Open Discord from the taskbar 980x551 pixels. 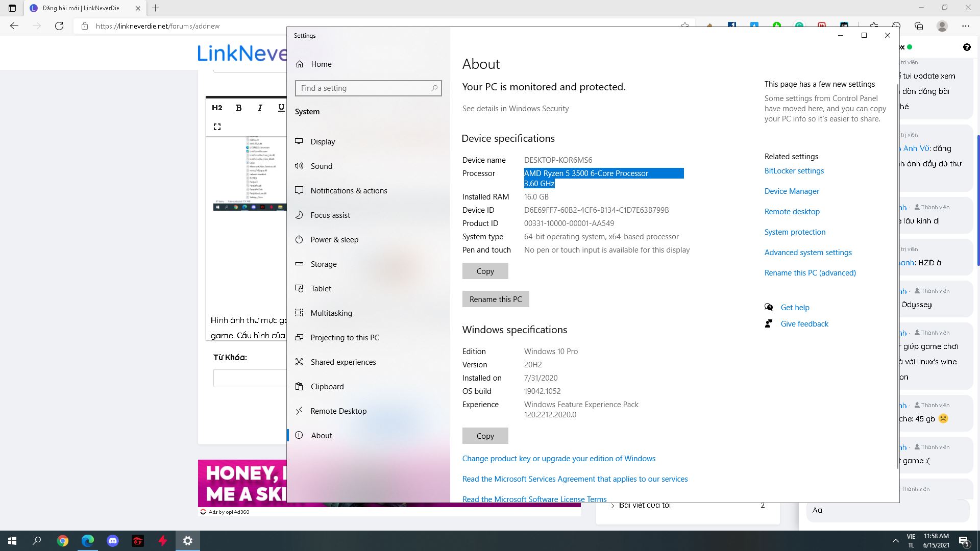coord(113,541)
